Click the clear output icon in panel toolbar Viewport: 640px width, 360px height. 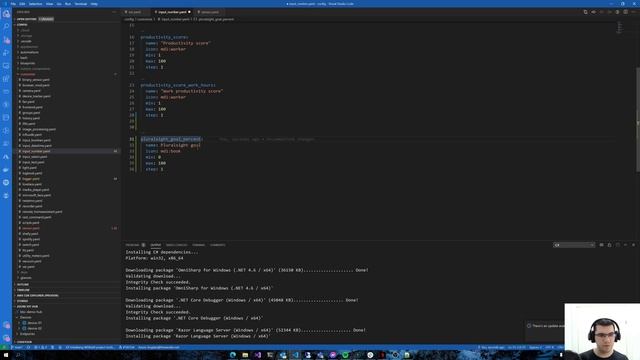click(601, 245)
